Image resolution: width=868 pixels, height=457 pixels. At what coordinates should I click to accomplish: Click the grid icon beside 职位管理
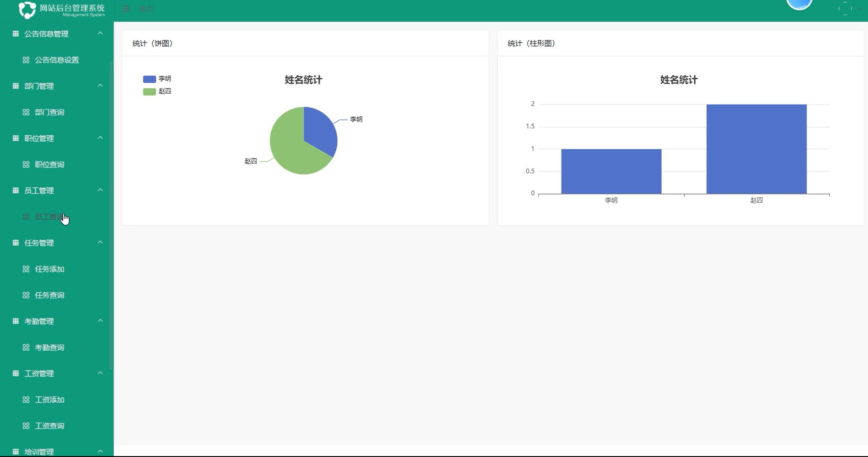coord(16,138)
